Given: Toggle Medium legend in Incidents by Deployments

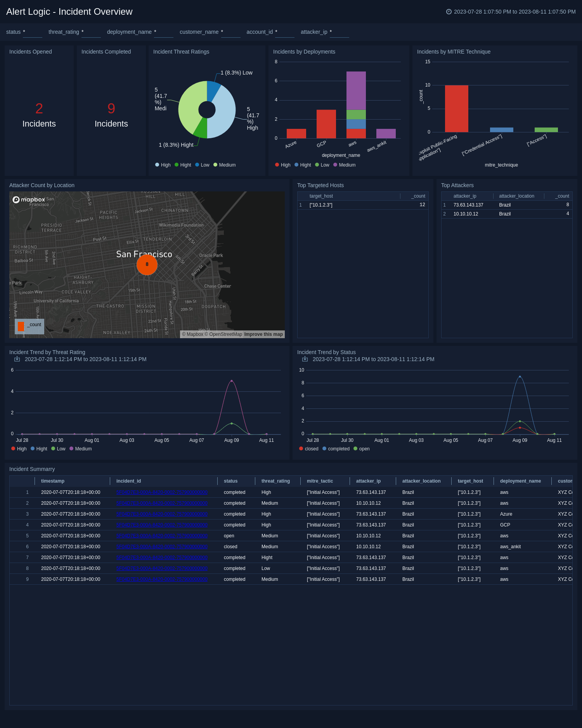Looking at the screenshot, I should click(345, 165).
